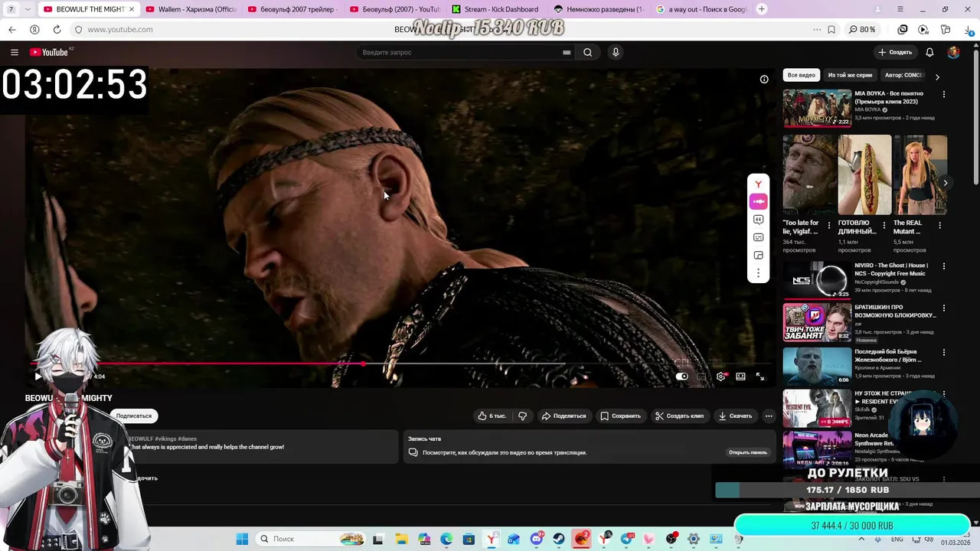Viewport: 980px width, 551px height.
Task: Open MIA BOYKA - Все понятно video thumbnail
Action: [817, 108]
